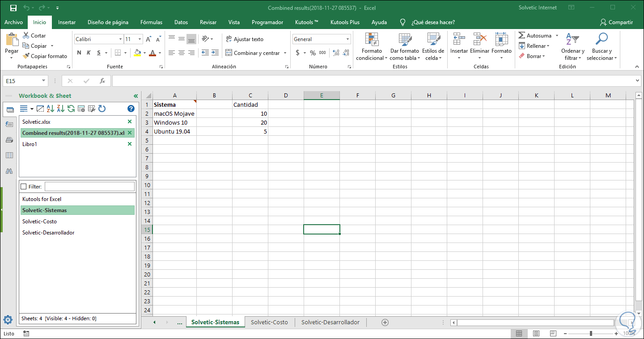Enable the Filter checkbox

coord(24,187)
